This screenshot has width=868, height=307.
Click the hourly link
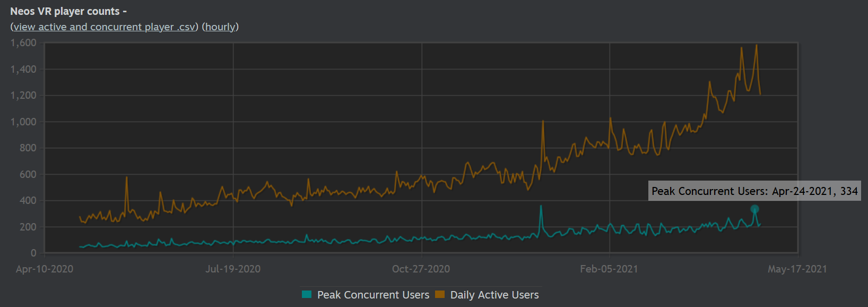tap(220, 27)
